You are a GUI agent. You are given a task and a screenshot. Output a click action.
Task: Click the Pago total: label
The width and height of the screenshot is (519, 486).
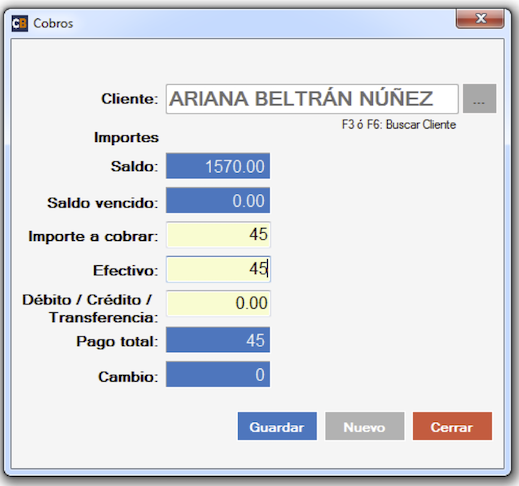pyautogui.click(x=117, y=342)
